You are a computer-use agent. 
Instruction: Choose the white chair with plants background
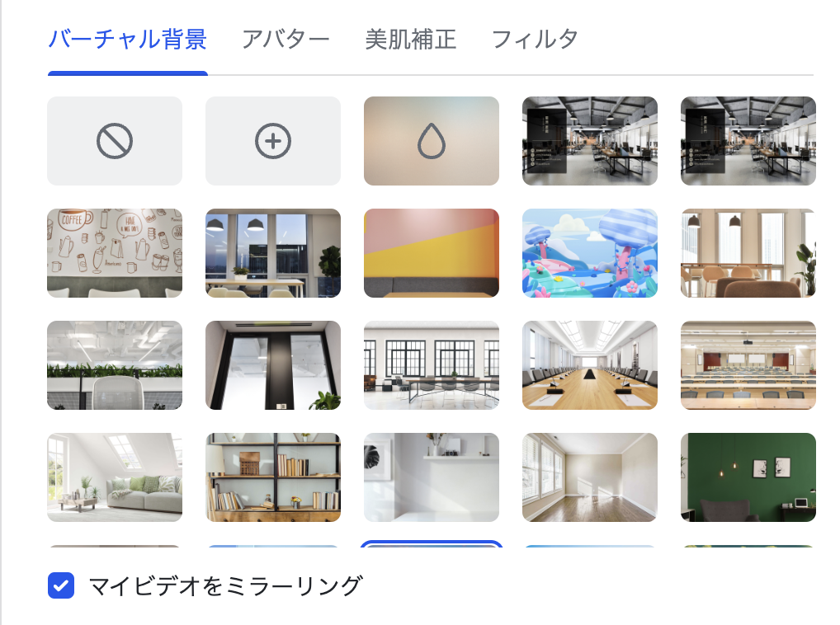pos(115,365)
